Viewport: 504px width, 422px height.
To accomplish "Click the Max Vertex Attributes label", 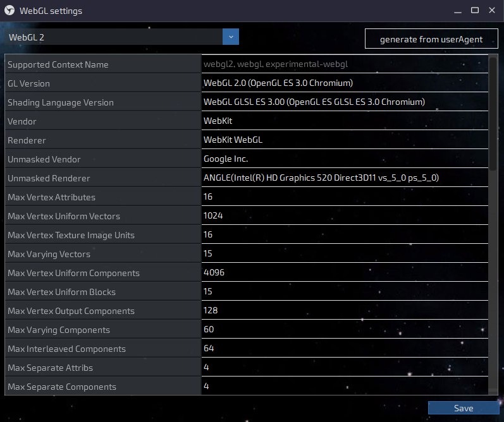I will click(x=51, y=197).
